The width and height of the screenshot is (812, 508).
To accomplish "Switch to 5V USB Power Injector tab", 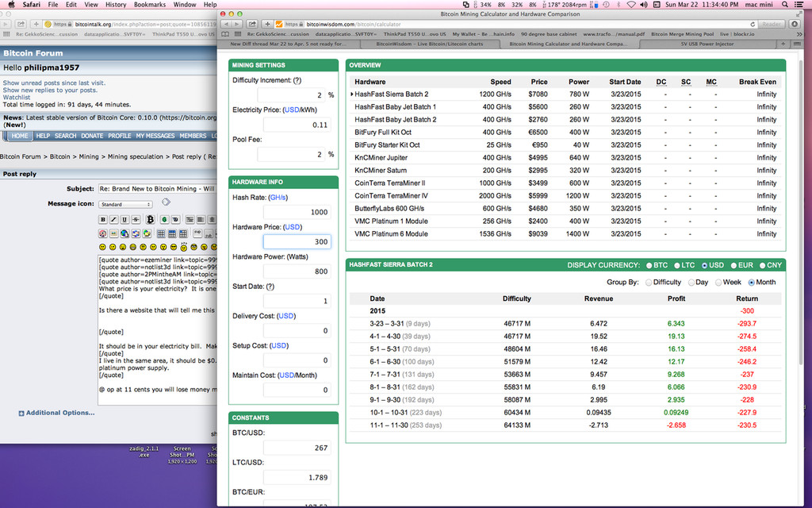I will point(707,44).
